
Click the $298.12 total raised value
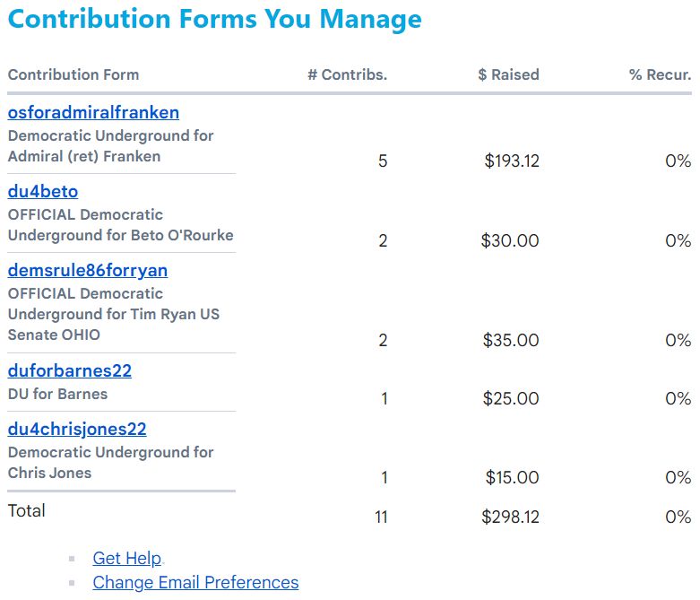[510, 517]
